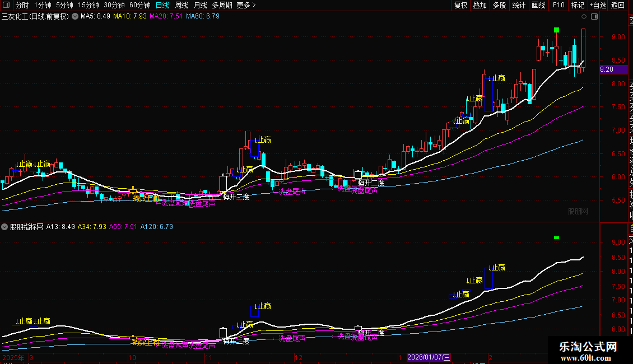Add stock via +自选 button

pos(598,5)
